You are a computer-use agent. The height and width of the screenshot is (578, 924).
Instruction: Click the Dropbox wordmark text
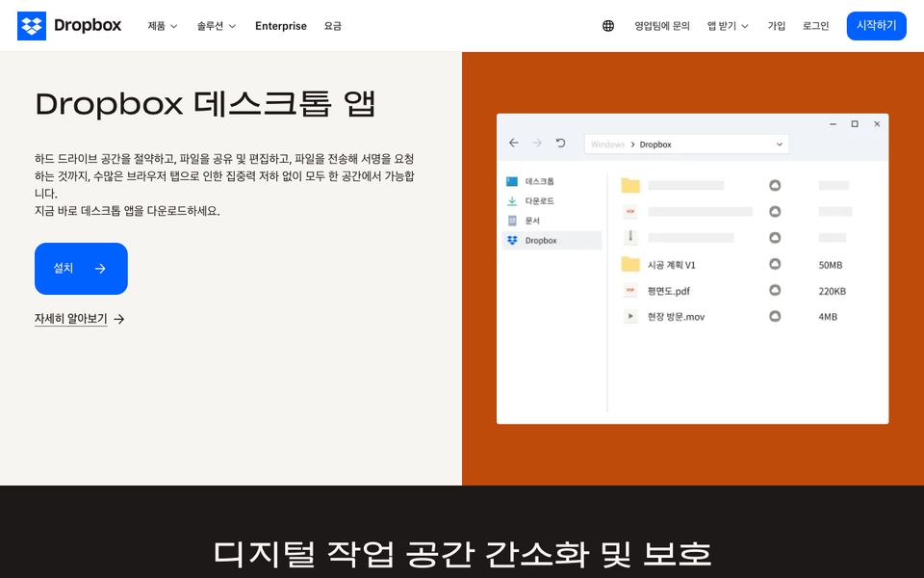(x=88, y=25)
